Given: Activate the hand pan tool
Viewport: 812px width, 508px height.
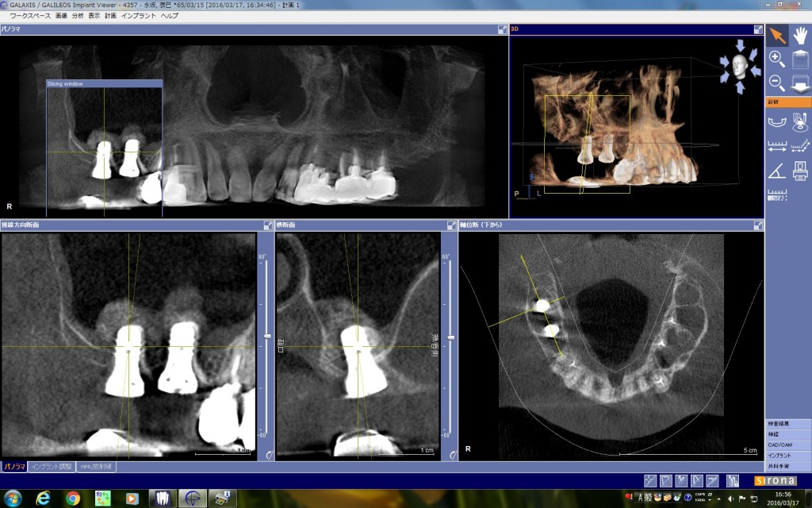Looking at the screenshot, I should point(801,36).
